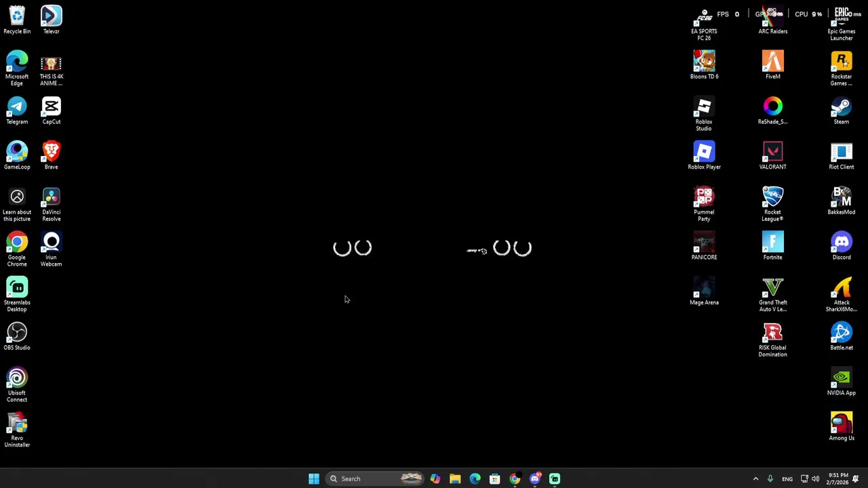
Task: Open Microsoft Store from the taskbar
Action: [x=495, y=479]
